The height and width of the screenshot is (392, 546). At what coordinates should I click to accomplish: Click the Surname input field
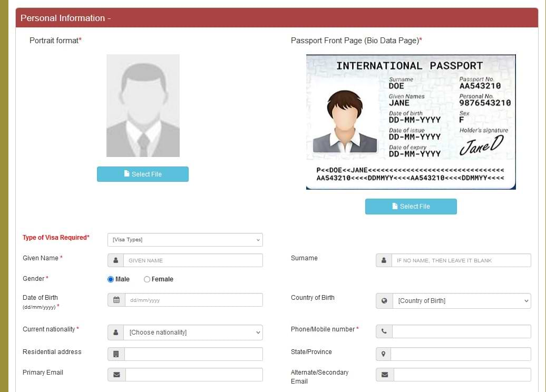point(461,260)
